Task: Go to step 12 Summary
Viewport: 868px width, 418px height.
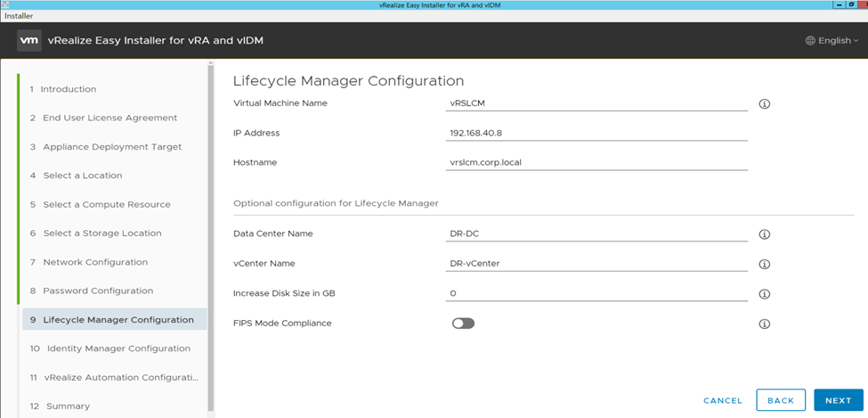Action: 60,406
